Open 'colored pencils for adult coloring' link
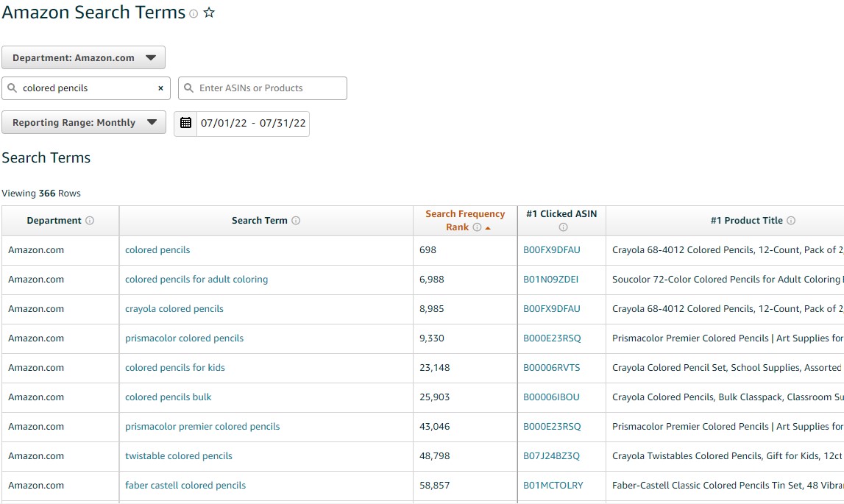The width and height of the screenshot is (844, 504). click(196, 280)
